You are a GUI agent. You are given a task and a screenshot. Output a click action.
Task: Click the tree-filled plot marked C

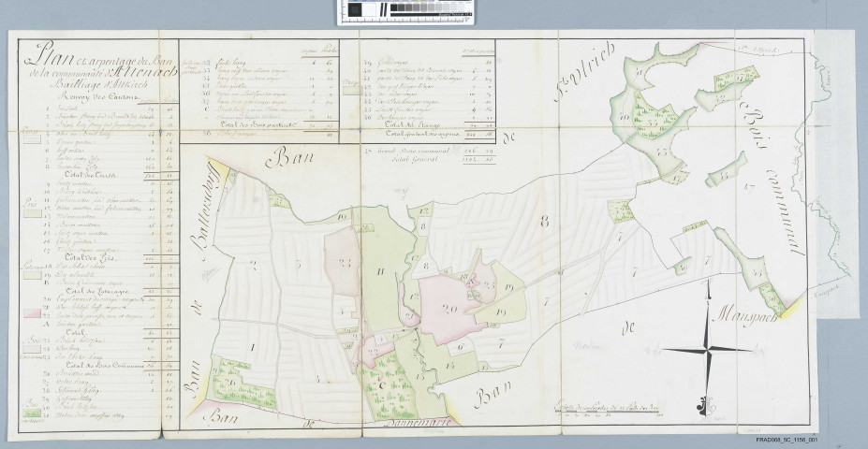click(x=382, y=382)
